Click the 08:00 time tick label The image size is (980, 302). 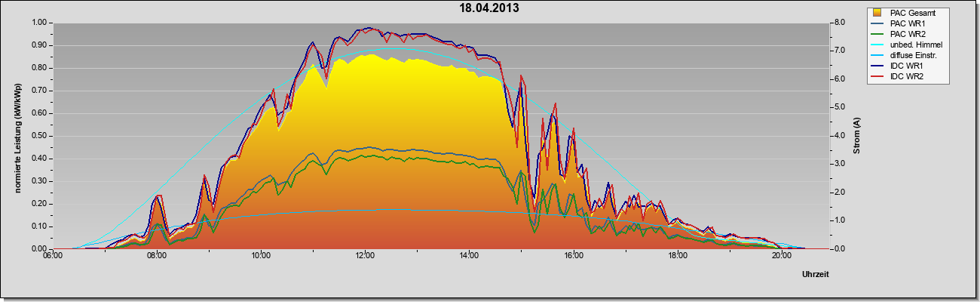pyautogui.click(x=157, y=255)
